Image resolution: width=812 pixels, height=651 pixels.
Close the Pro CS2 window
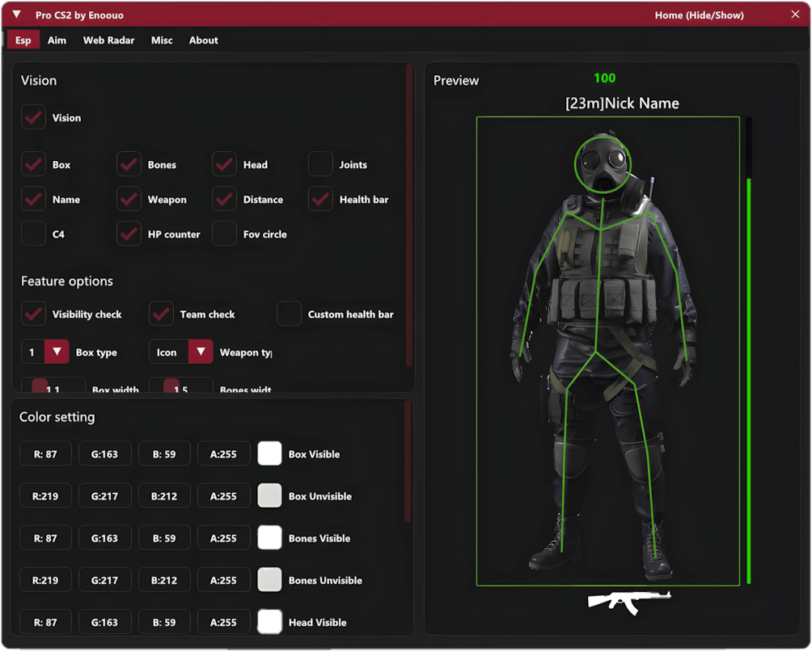click(795, 15)
